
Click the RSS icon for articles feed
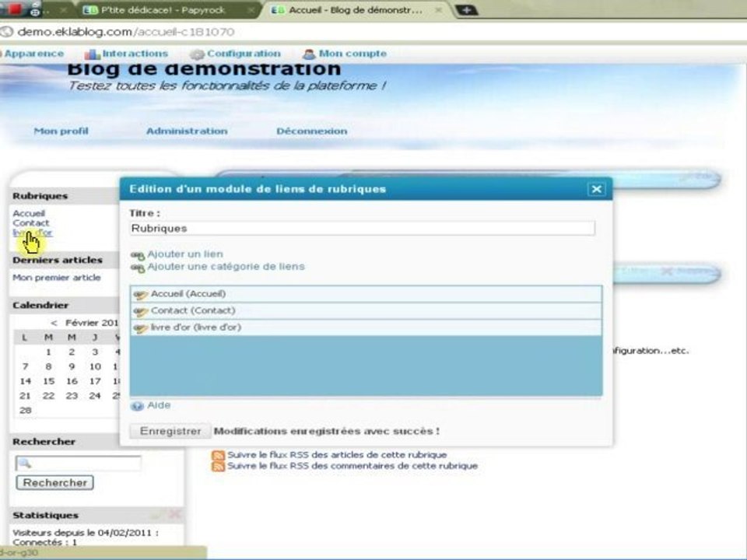pos(218,456)
